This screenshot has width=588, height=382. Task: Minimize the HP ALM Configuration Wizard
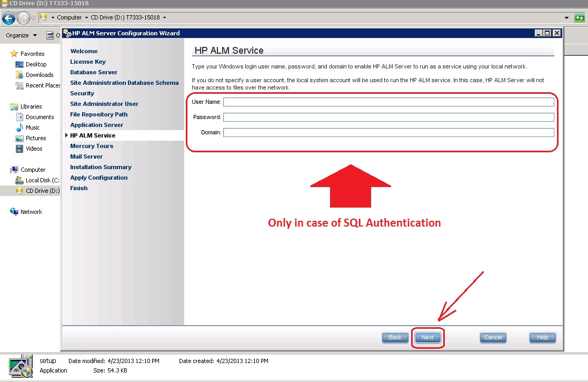pos(539,33)
